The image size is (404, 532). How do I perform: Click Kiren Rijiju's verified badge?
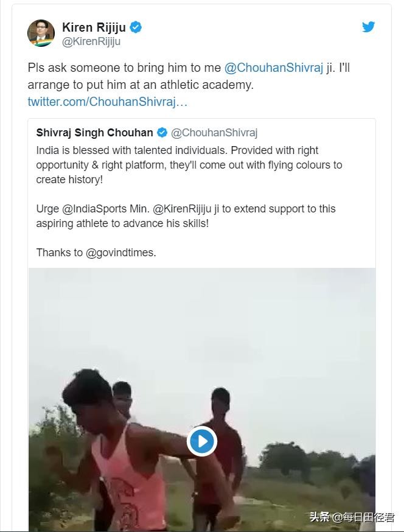[x=137, y=27]
